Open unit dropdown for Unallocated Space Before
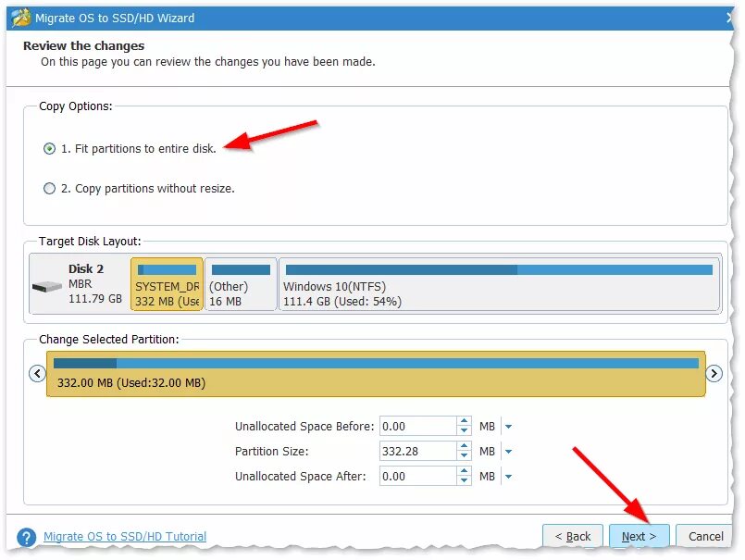This screenshot has width=745, height=560. [508, 427]
